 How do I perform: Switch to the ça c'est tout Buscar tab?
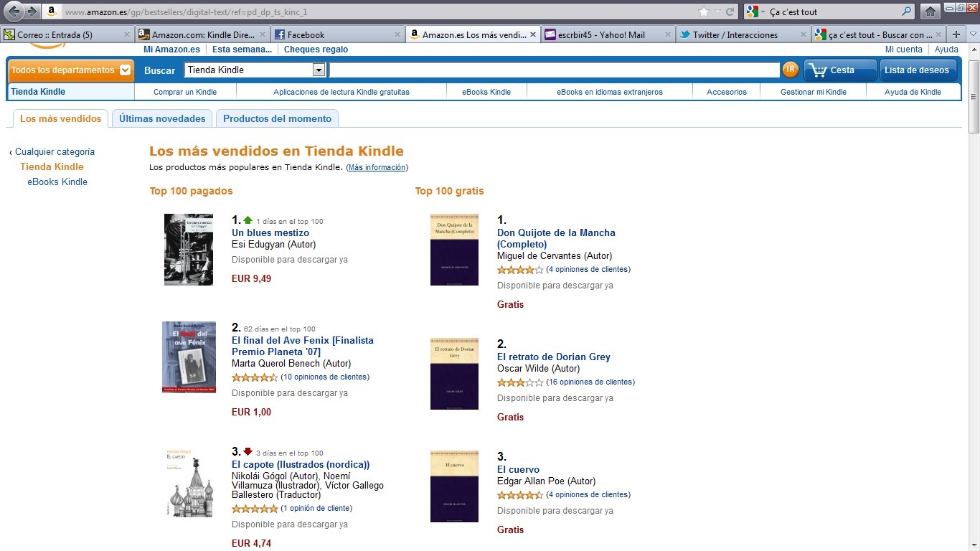pos(879,34)
